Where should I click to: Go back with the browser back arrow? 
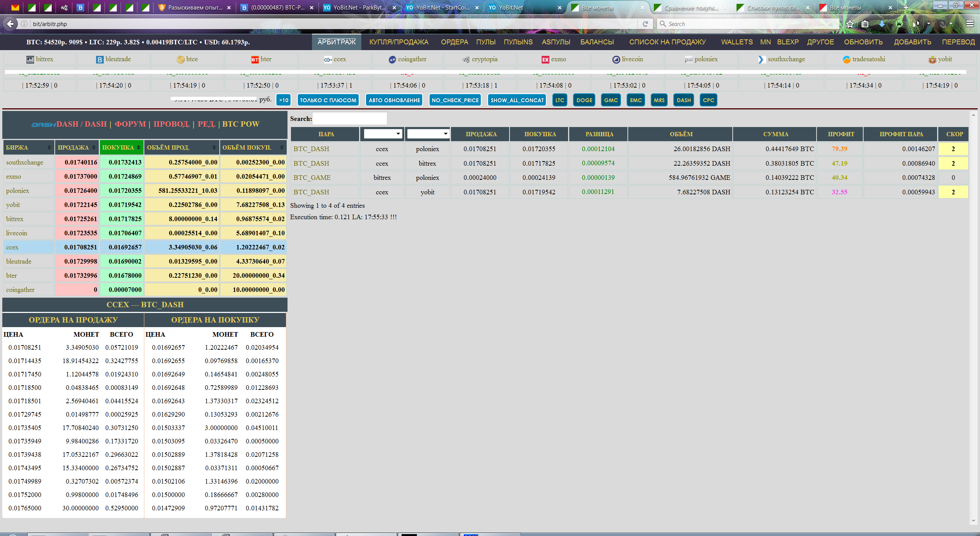[10, 24]
